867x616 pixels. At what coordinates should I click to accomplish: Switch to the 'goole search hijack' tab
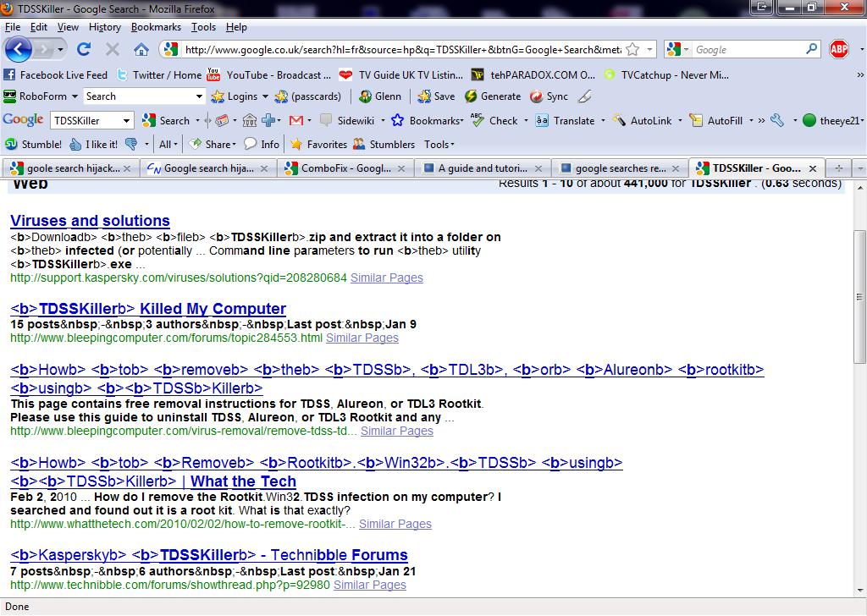tap(70, 168)
